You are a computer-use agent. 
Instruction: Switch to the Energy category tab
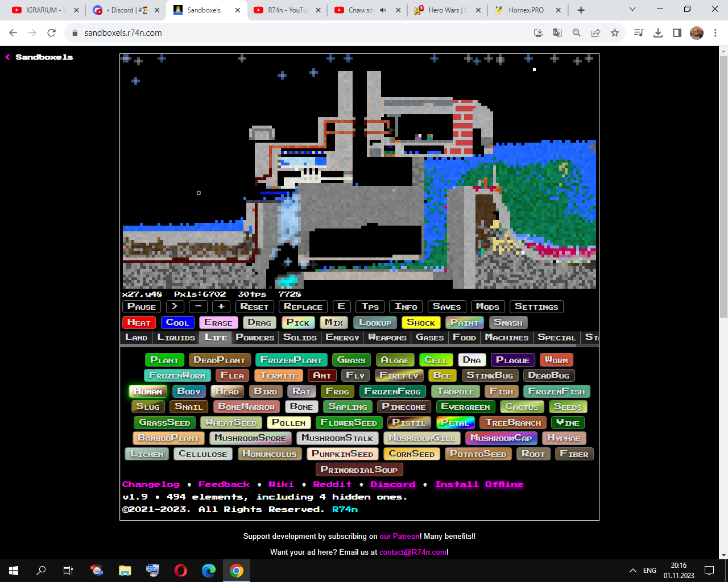[x=342, y=338]
